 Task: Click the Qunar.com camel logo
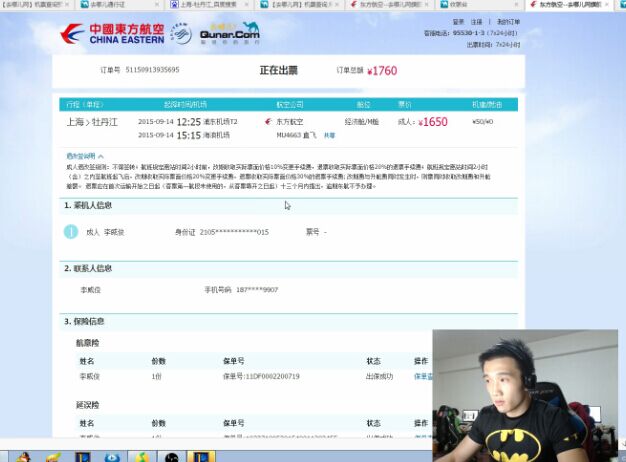tap(230, 33)
